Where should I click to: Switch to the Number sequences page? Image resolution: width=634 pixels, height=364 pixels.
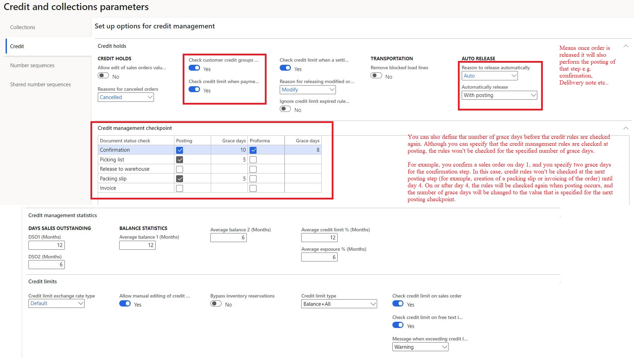[x=32, y=65]
